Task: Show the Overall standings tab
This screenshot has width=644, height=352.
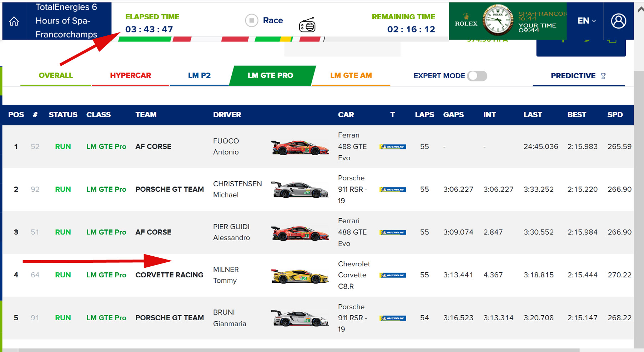Action: [x=56, y=75]
